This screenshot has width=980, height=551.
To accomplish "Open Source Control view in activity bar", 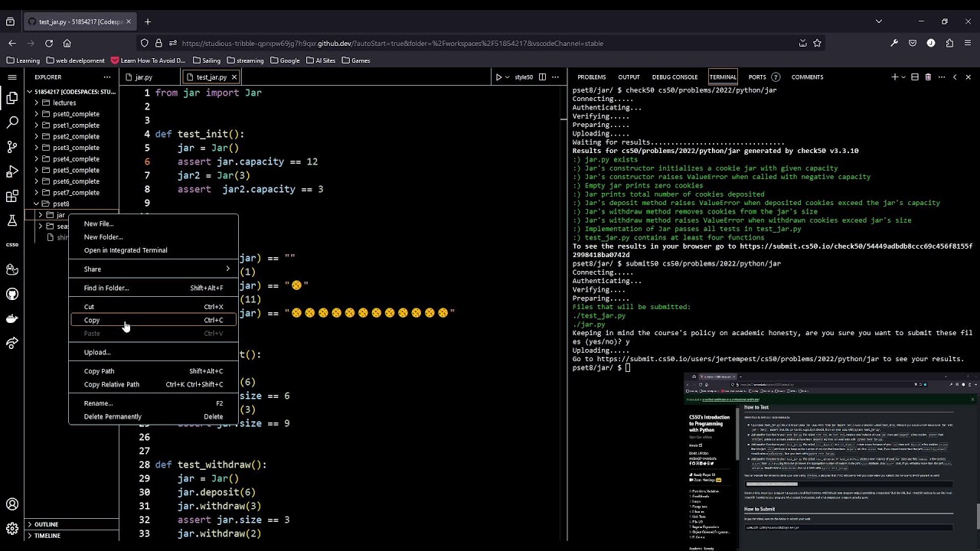I will [12, 147].
